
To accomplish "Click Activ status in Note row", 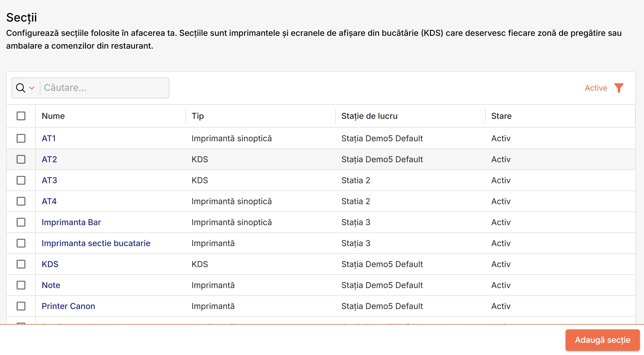I will [501, 285].
